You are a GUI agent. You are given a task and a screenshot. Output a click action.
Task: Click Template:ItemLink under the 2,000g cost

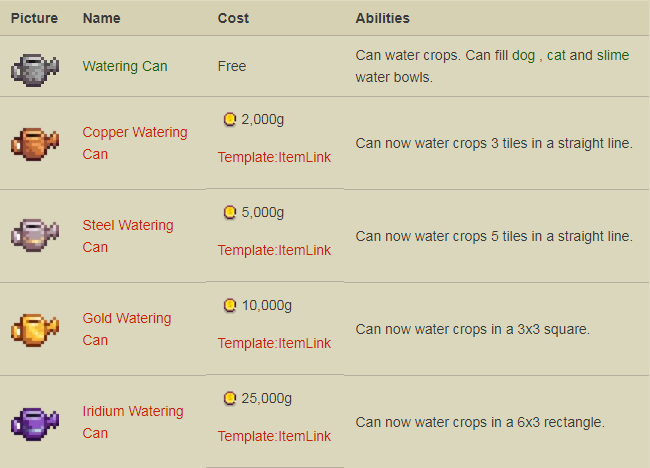point(274,157)
